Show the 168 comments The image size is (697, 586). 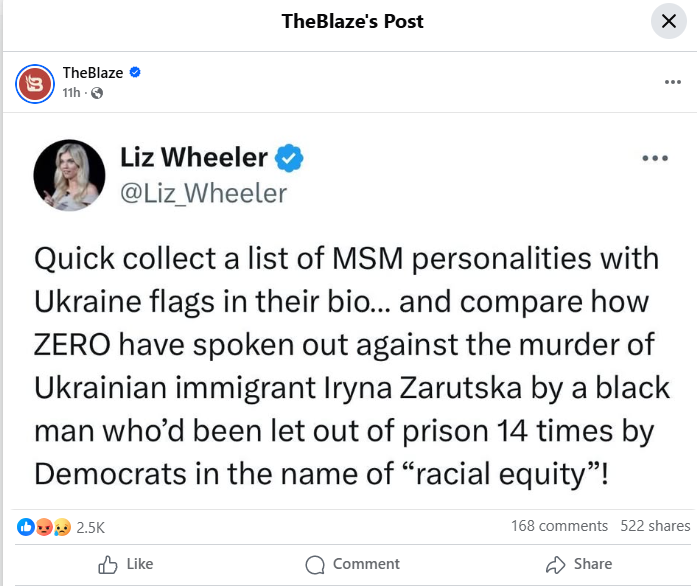[559, 526]
